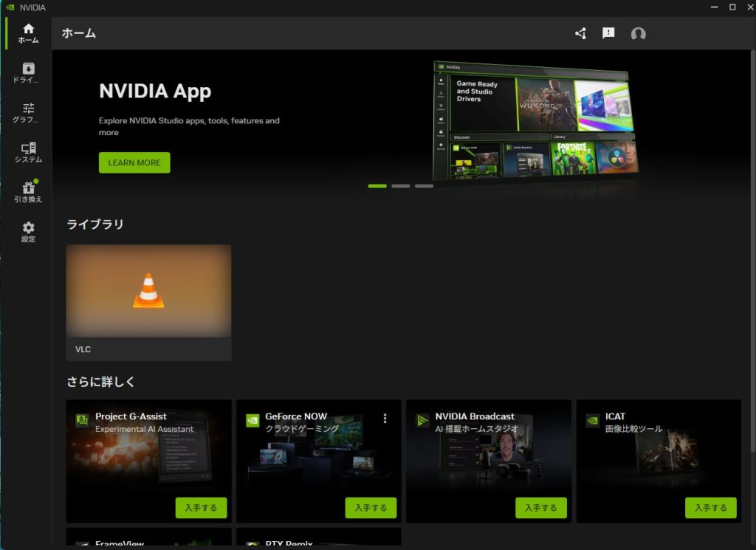Click the GeForce NOW get button
Viewport: 756px width, 550px height.
[x=371, y=508]
